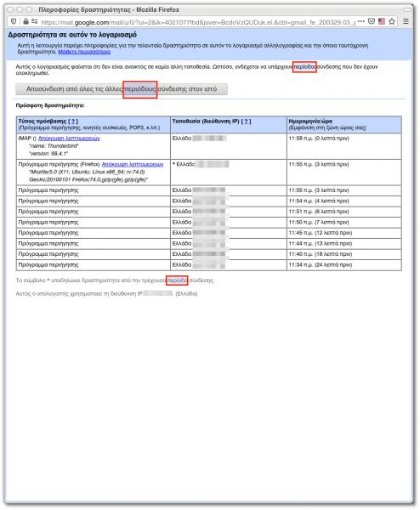Click the Mozilla/5.0 (X11; Ubuntu user agent line
420x510 pixels.
point(87,172)
